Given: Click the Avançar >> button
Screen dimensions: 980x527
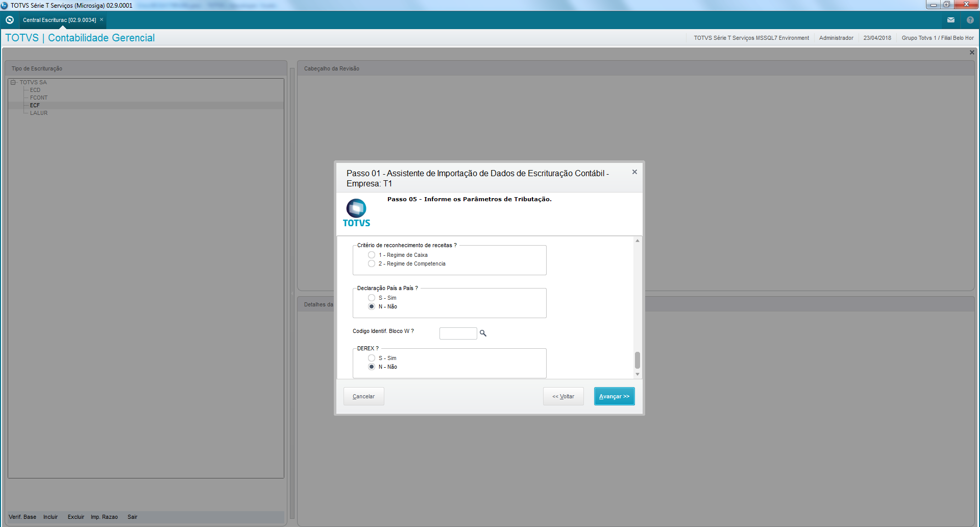Looking at the screenshot, I should point(614,396).
